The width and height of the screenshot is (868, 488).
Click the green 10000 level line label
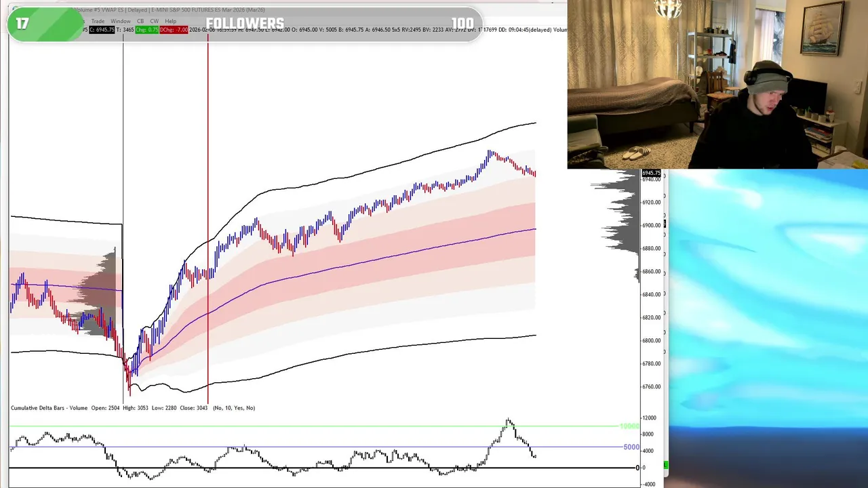pyautogui.click(x=630, y=426)
